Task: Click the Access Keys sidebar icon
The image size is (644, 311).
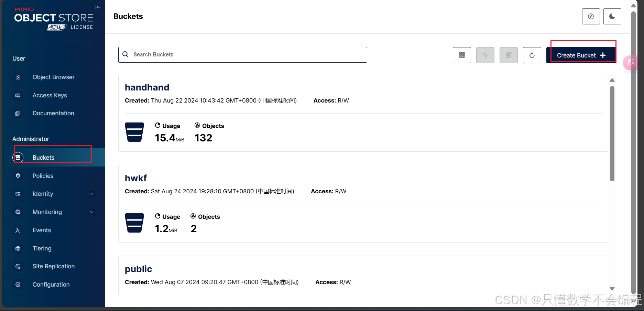Action: pos(18,95)
